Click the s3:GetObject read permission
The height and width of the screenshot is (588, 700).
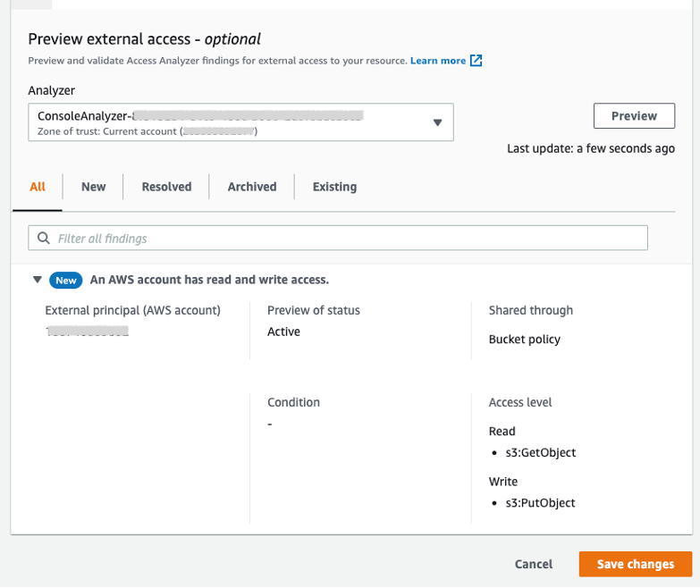coord(540,453)
